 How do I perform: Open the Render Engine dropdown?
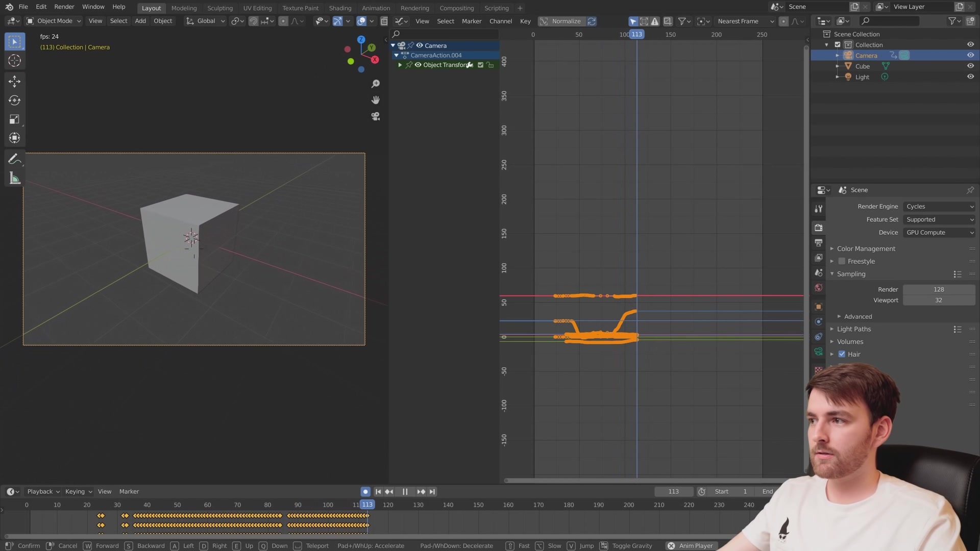coord(939,207)
